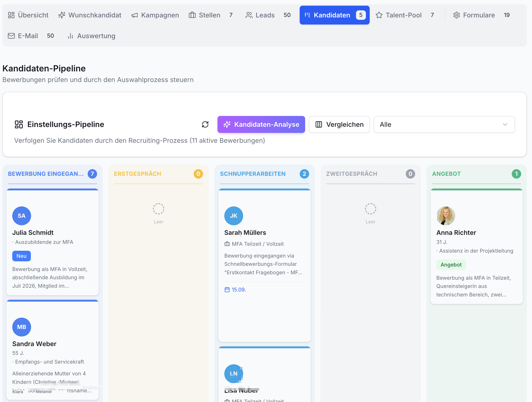Open Anna Richter's candidate name

point(456,232)
